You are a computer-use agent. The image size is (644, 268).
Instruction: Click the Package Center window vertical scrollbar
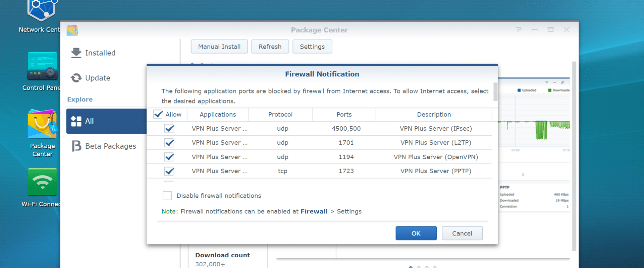click(x=574, y=156)
